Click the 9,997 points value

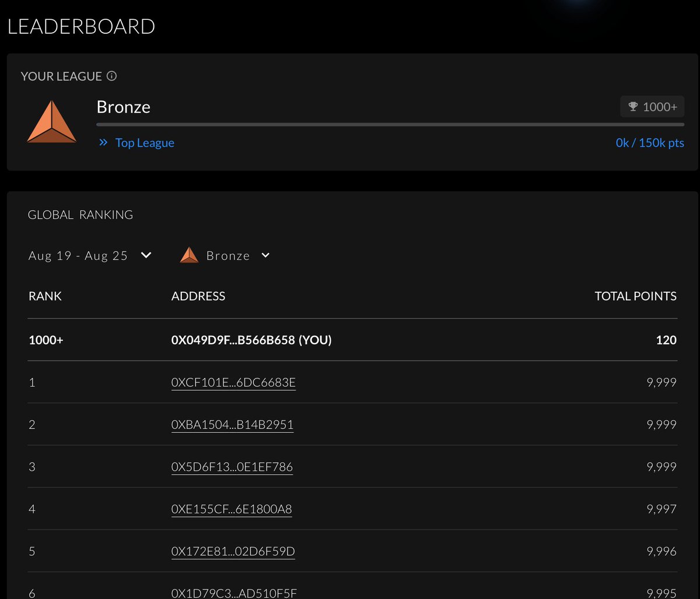tap(661, 509)
